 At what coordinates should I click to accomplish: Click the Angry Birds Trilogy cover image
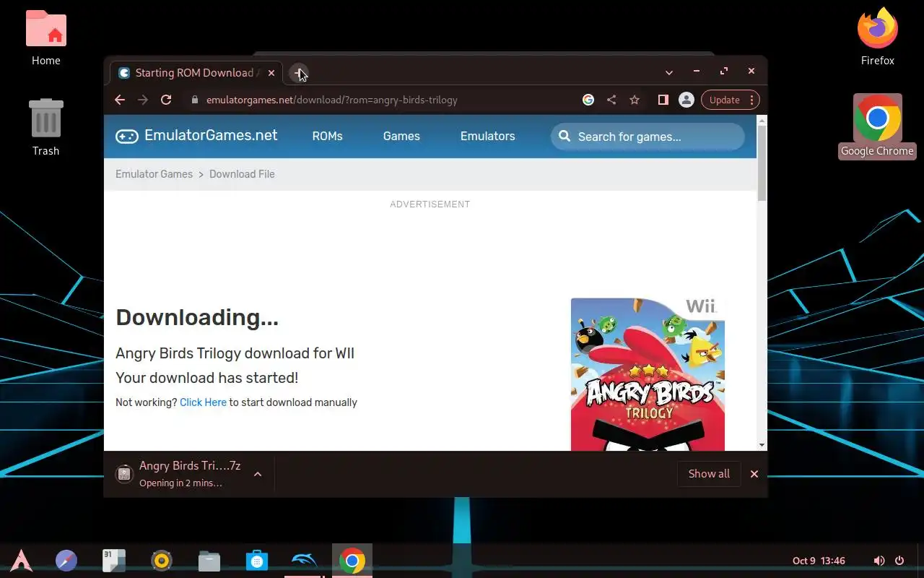648,374
